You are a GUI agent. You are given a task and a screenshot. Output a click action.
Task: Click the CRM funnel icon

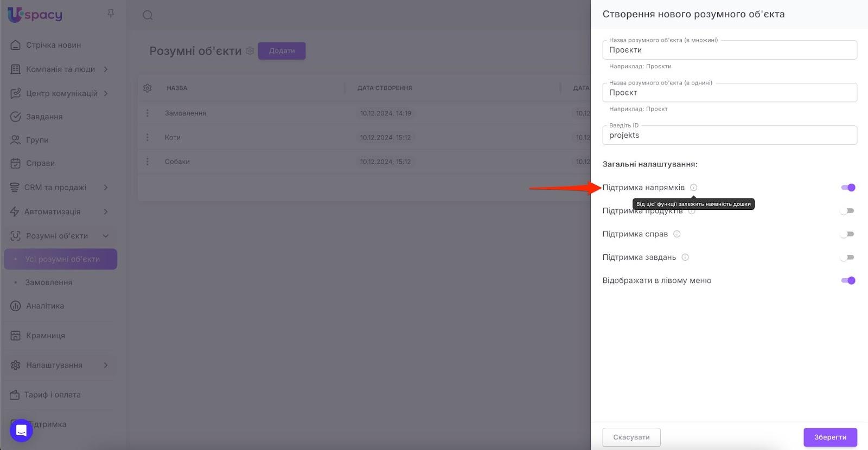tap(15, 188)
